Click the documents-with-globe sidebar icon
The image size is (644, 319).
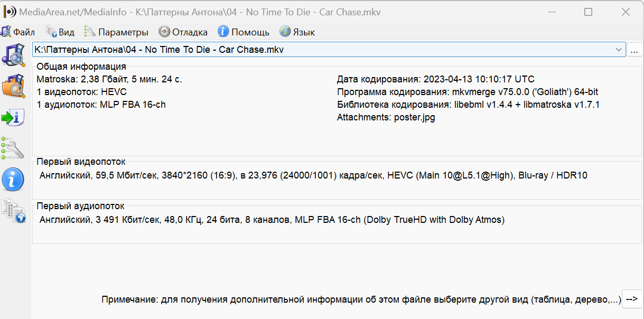click(x=14, y=211)
